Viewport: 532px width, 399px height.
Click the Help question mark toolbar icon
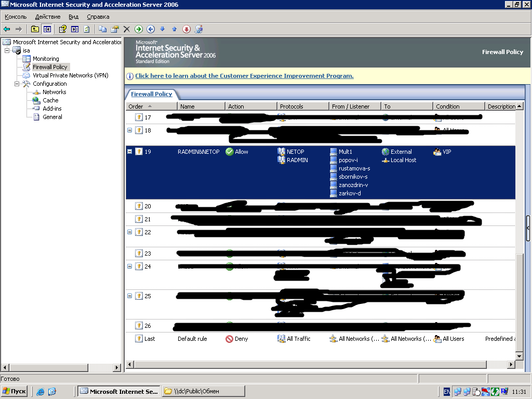click(62, 29)
